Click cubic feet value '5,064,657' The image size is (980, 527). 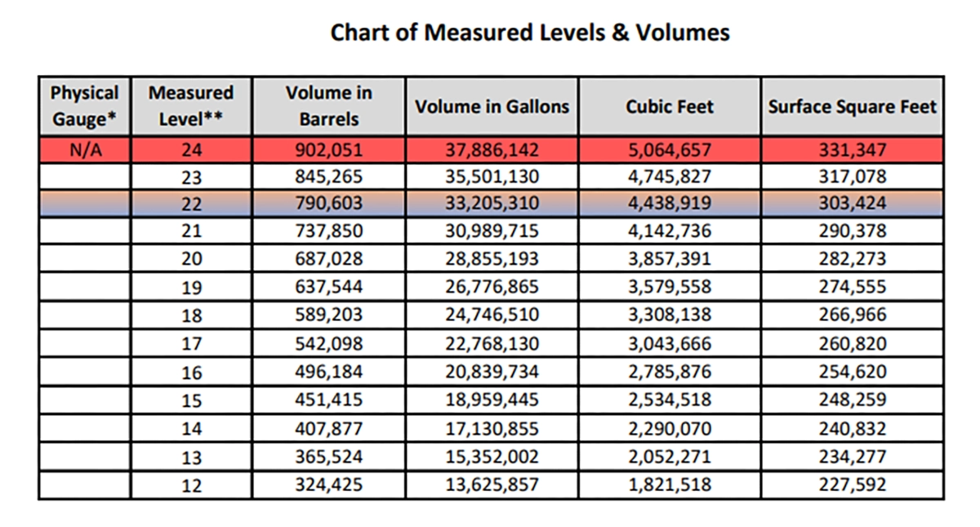[x=670, y=150]
